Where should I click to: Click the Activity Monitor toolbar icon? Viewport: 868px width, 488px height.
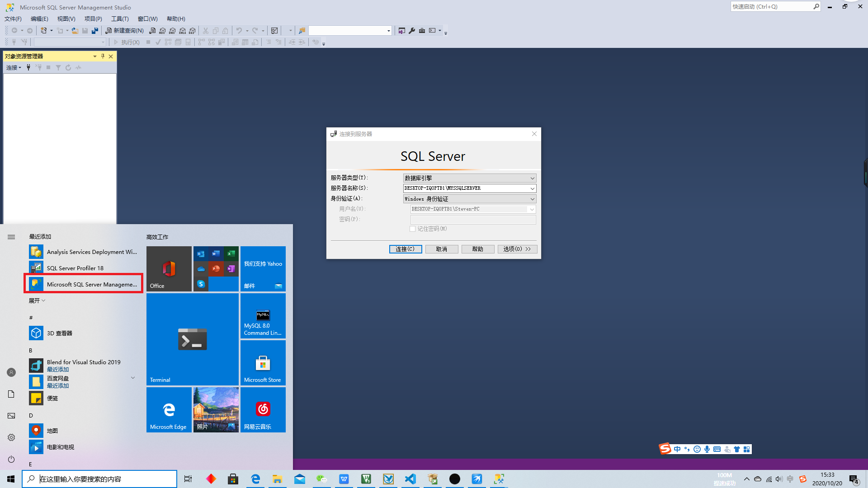274,31
